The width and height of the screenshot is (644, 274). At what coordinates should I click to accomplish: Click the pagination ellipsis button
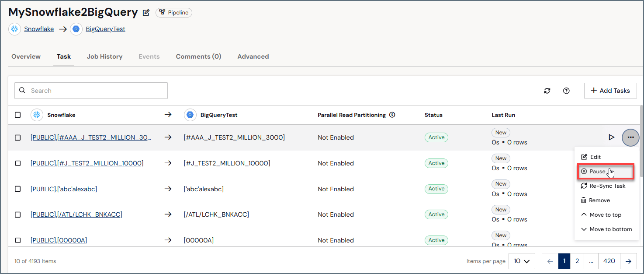click(x=591, y=261)
